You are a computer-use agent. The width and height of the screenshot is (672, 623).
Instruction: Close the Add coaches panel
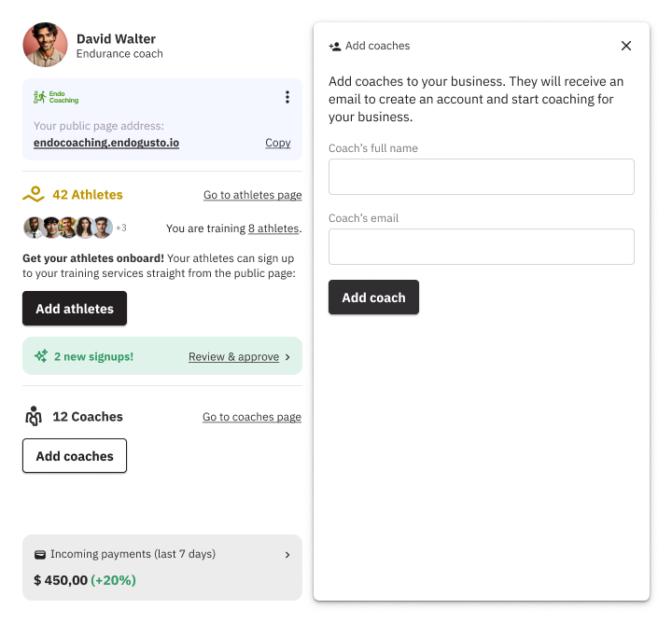pyautogui.click(x=626, y=46)
